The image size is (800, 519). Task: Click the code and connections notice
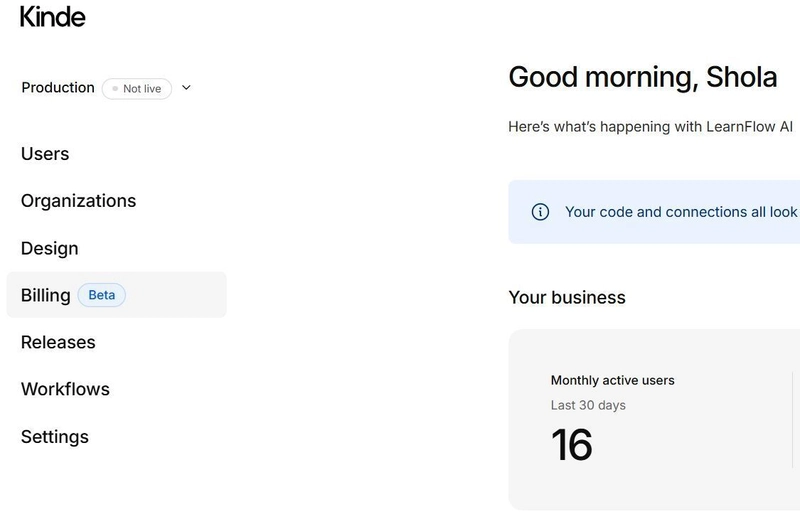point(654,212)
